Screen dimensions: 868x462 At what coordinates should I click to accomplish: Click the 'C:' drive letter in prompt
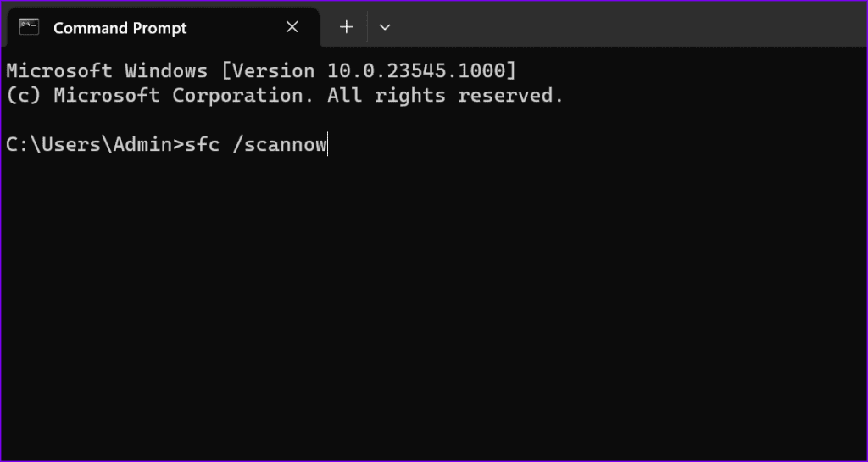click(17, 145)
